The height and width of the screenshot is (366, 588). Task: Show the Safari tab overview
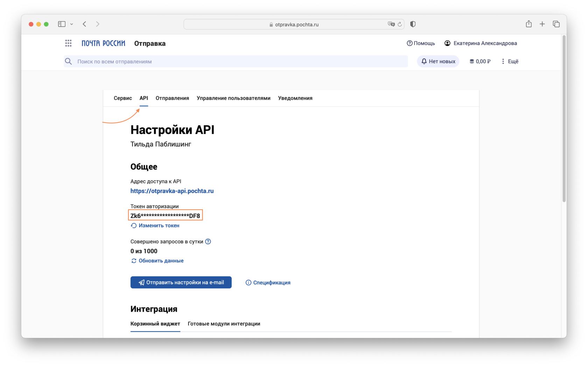click(556, 24)
